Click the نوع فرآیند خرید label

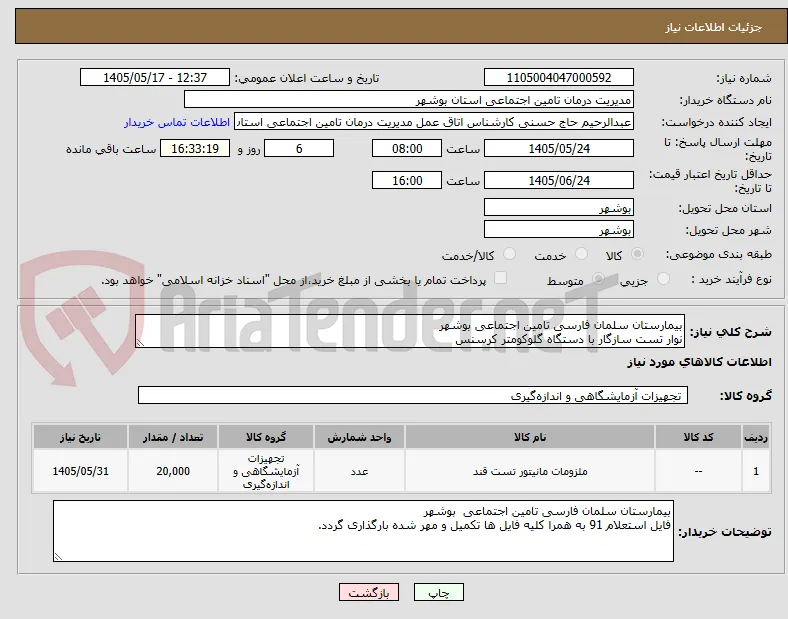point(731,279)
